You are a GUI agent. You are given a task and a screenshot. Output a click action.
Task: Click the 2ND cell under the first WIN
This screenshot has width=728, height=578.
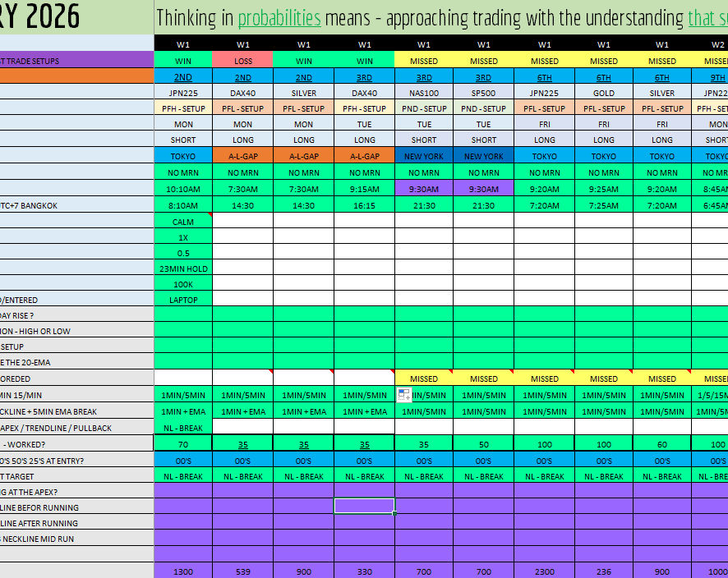(183, 76)
